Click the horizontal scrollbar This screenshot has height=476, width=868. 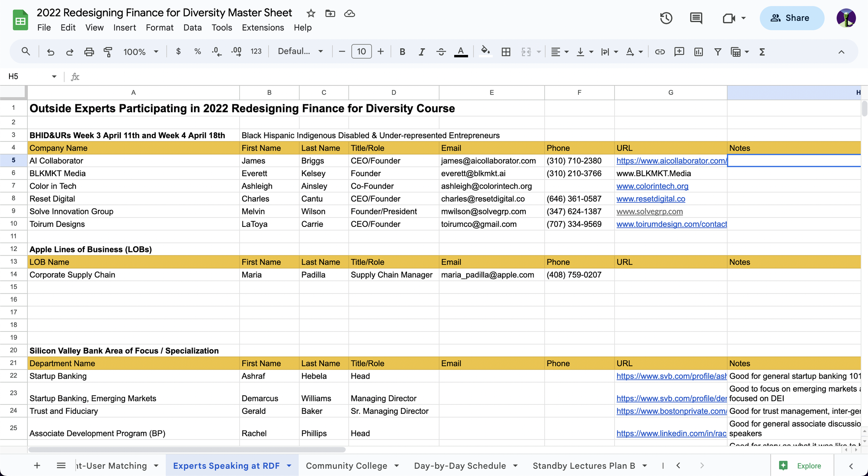pyautogui.click(x=187, y=450)
